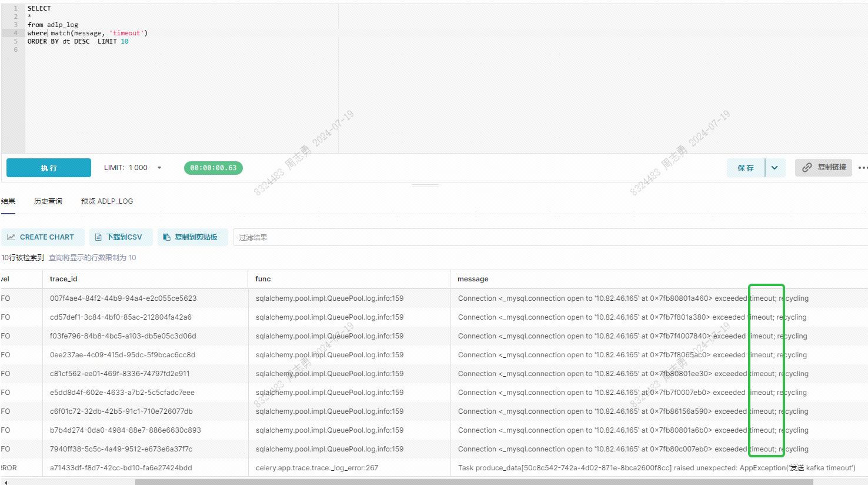Select trace_id b7b4d274-0da0-4984-88e7-886e6630c893

coord(125,430)
